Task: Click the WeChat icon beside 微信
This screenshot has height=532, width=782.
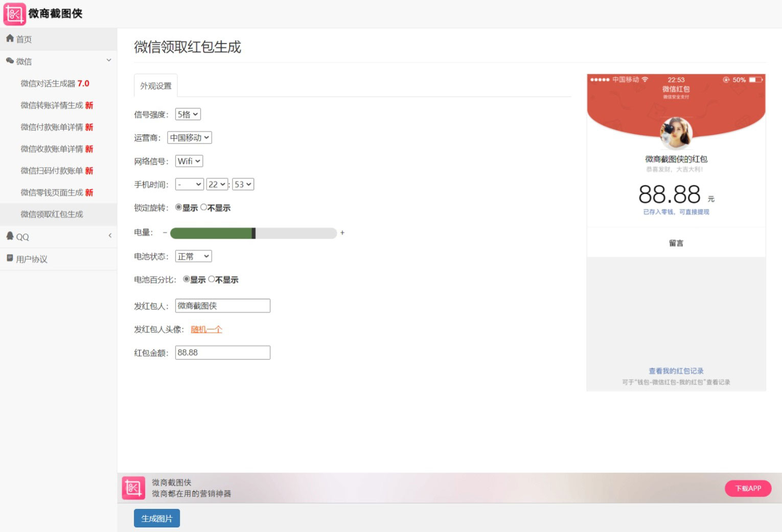Action: coord(10,61)
